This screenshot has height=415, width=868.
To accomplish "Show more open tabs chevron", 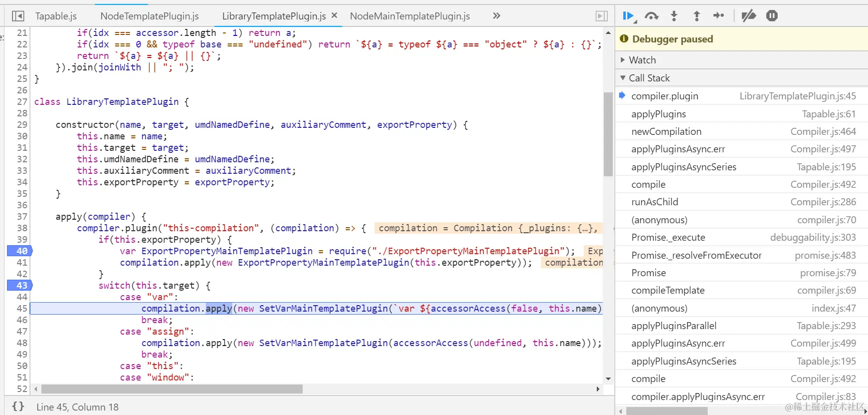I will coord(496,16).
